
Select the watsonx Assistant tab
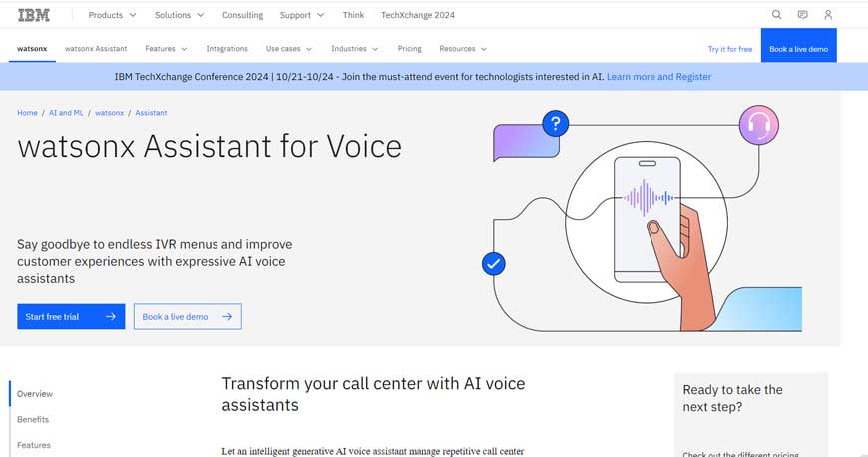[96, 49]
